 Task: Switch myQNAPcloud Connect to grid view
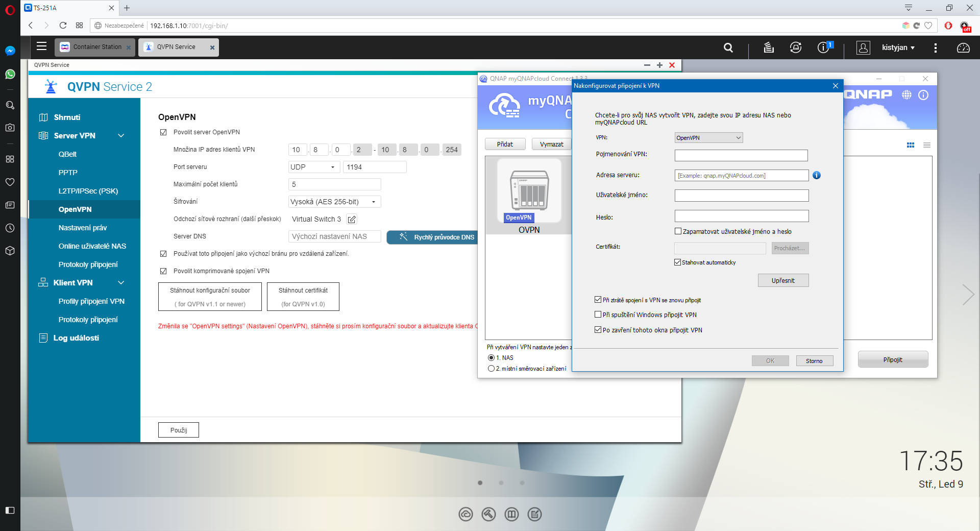coord(911,146)
